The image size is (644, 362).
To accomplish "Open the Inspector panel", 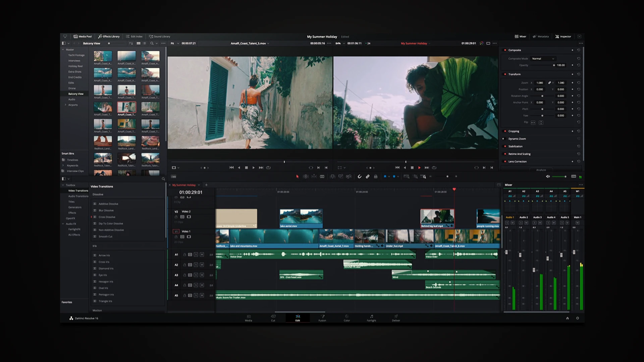I will [x=563, y=37].
